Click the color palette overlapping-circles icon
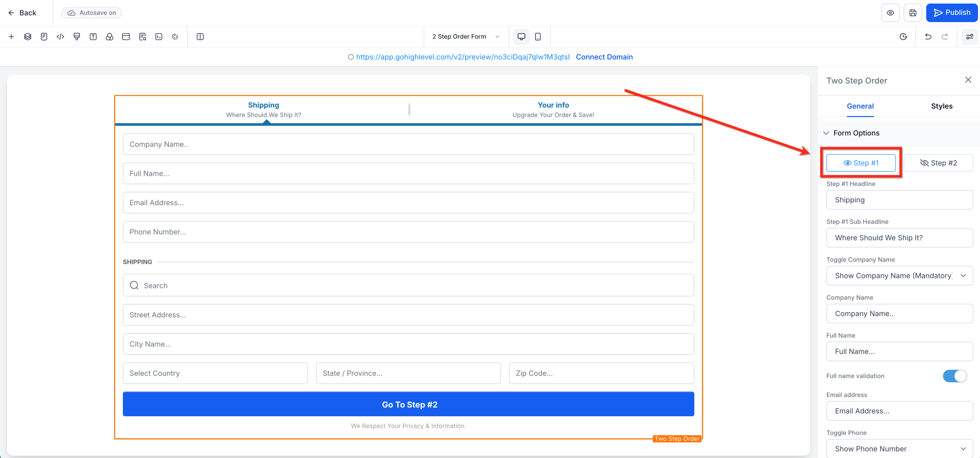Image resolution: width=980 pixels, height=458 pixels. point(109,36)
